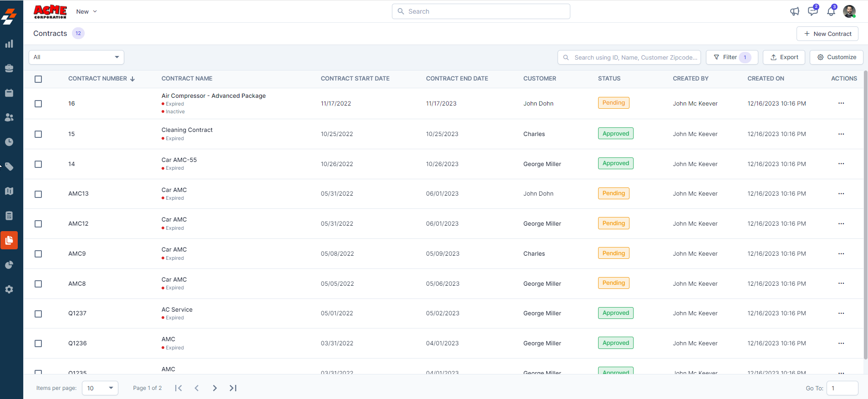
Task: Open the notifications bell
Action: point(831,11)
